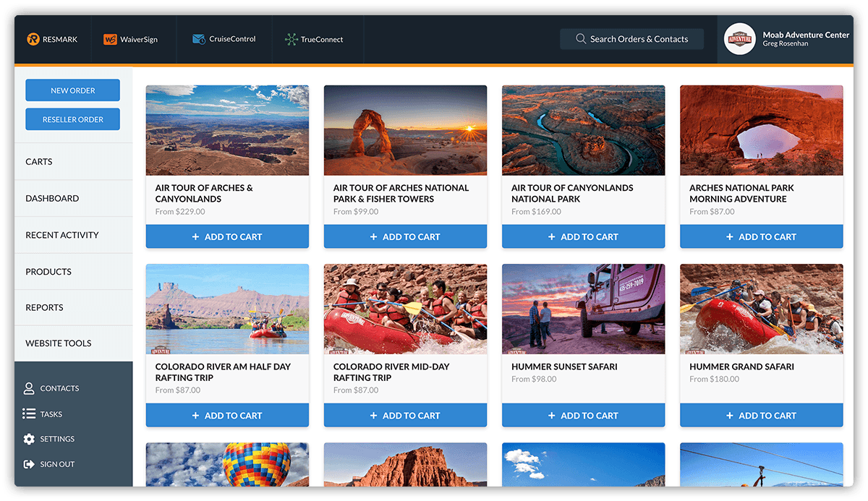Click the Search Orders & Contacts field
This screenshot has height=501, width=868.
pos(631,39)
